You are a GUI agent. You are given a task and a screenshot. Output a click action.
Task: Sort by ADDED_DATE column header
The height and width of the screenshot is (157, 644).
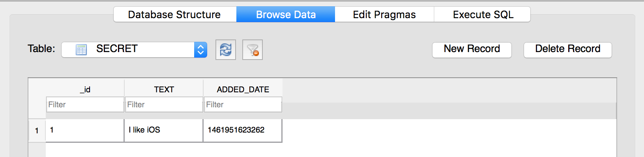tap(243, 89)
